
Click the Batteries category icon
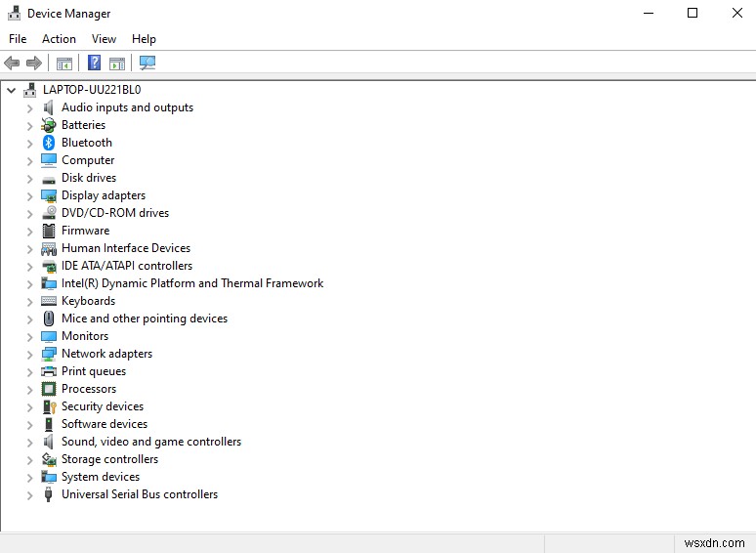point(48,125)
